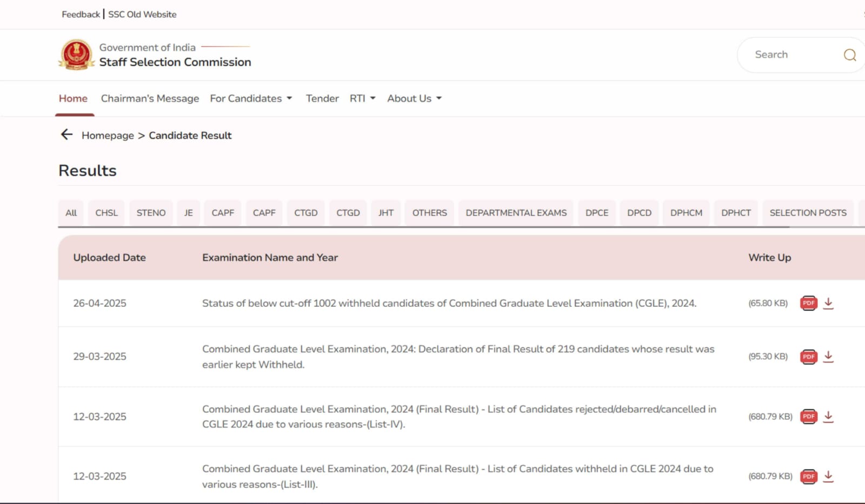Download the 26-04-2025 result file
The image size is (865, 504).
[x=828, y=304]
